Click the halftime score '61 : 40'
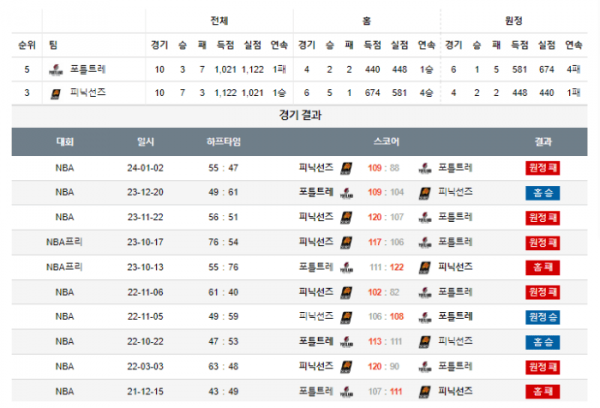The image size is (600, 408). [x=223, y=292]
